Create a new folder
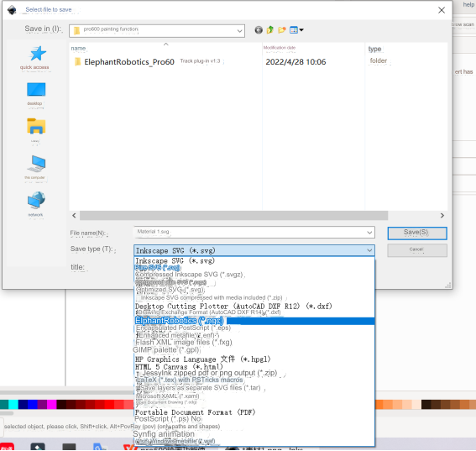Image resolution: width=476 pixels, height=451 pixels. click(x=282, y=29)
